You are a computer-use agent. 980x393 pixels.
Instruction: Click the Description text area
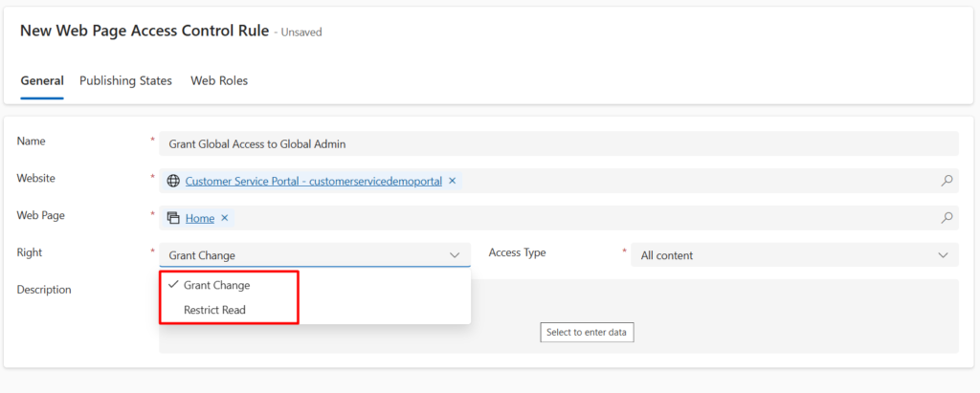559,316
